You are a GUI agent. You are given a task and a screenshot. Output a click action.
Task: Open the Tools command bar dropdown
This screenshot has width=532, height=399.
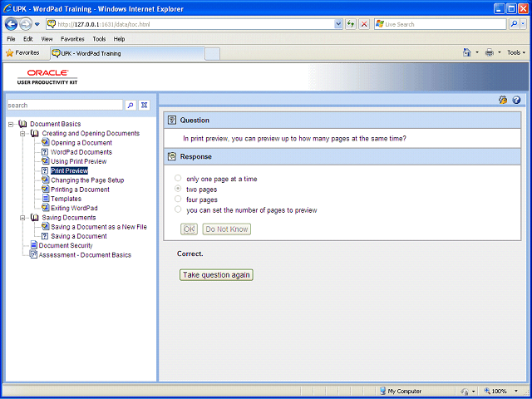click(x=516, y=52)
